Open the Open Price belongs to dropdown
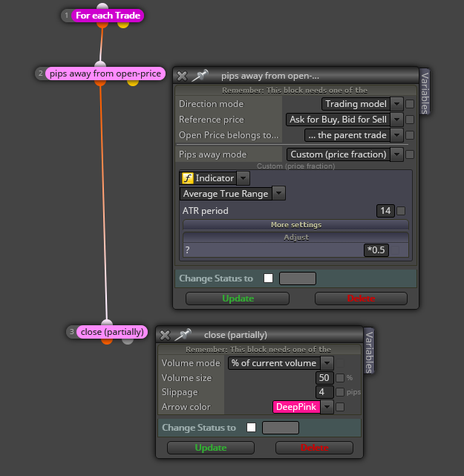The width and height of the screenshot is (464, 476). pyautogui.click(x=396, y=135)
